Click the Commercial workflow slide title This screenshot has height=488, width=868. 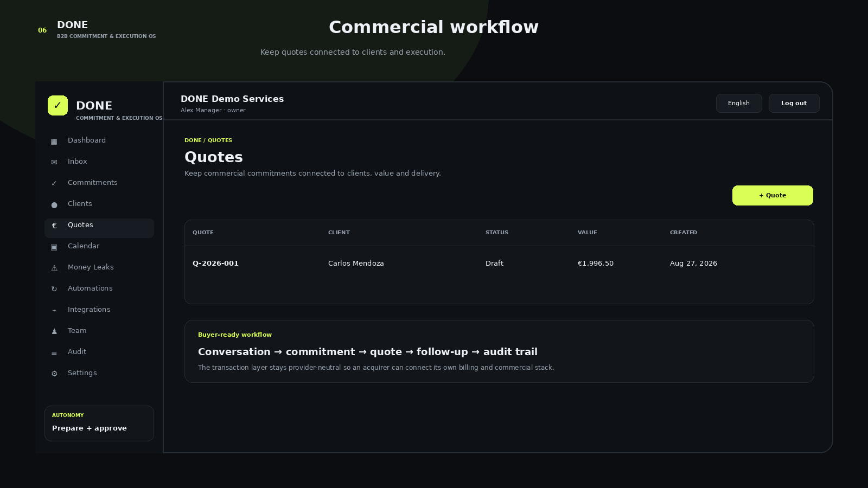coord(434,27)
